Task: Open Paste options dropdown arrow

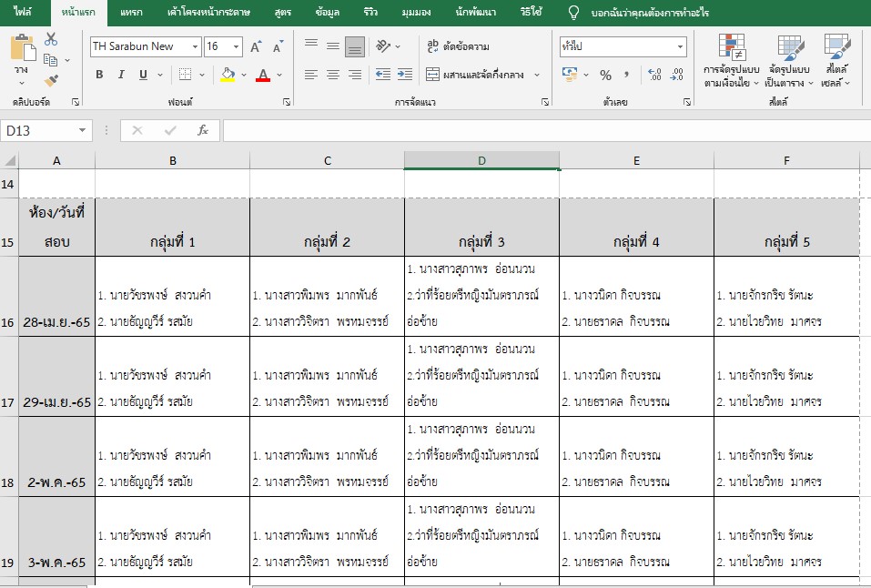Action: point(22,84)
